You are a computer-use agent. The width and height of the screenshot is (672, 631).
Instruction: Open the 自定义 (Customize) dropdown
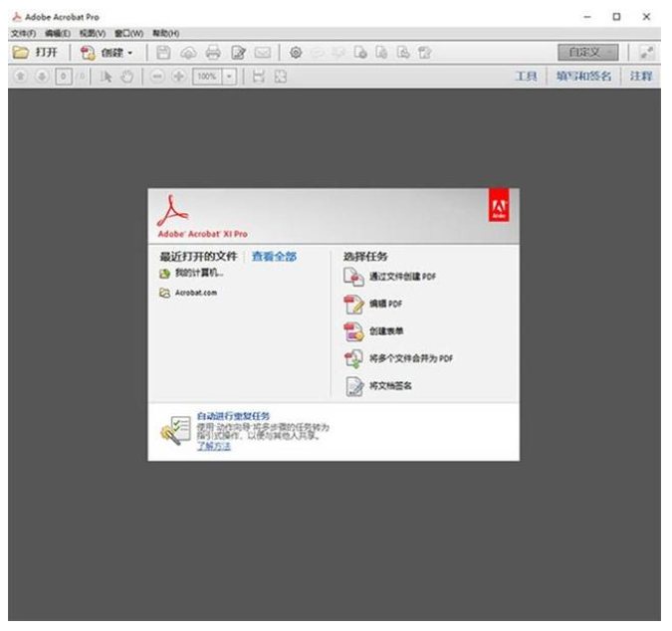pyautogui.click(x=588, y=52)
